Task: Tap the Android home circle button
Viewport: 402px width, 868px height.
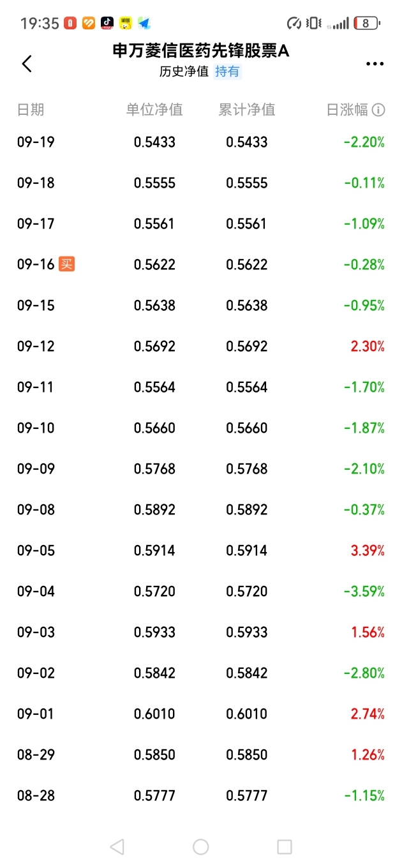Action: (201, 846)
